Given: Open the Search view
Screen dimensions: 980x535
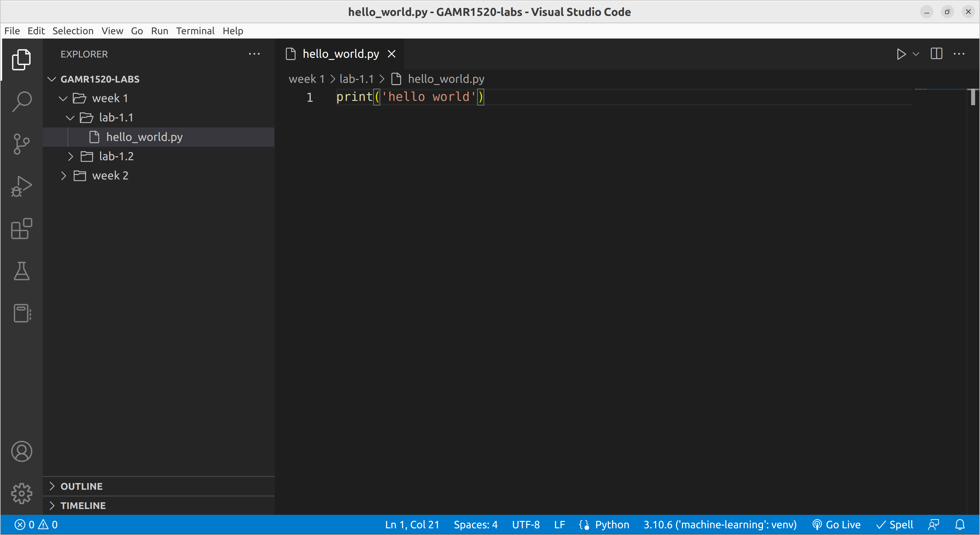Looking at the screenshot, I should tap(22, 101).
